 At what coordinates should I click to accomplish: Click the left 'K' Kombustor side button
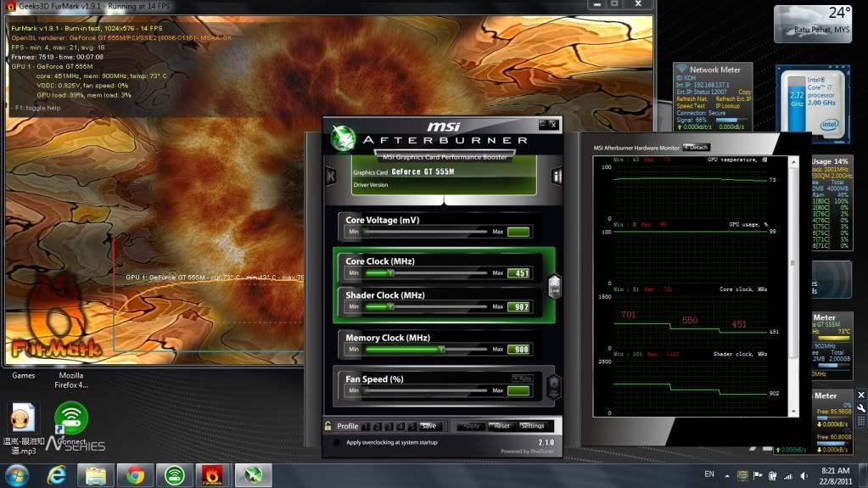click(x=330, y=177)
